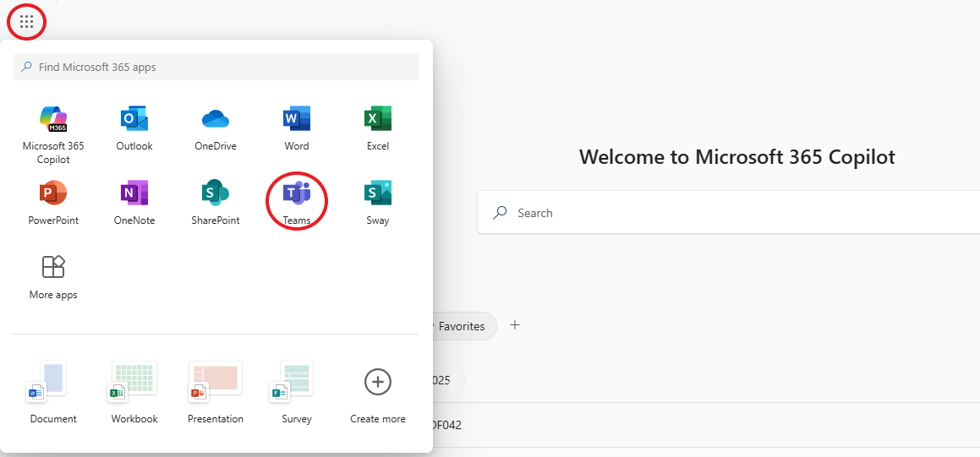Screen dimensions: 980x457
Task: Open OneDrive from the app list
Action: point(216,128)
